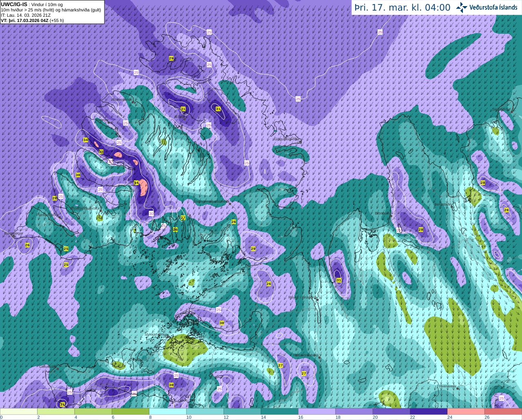Select the dark indigo 22–24 legend swatch

(x=428, y=411)
